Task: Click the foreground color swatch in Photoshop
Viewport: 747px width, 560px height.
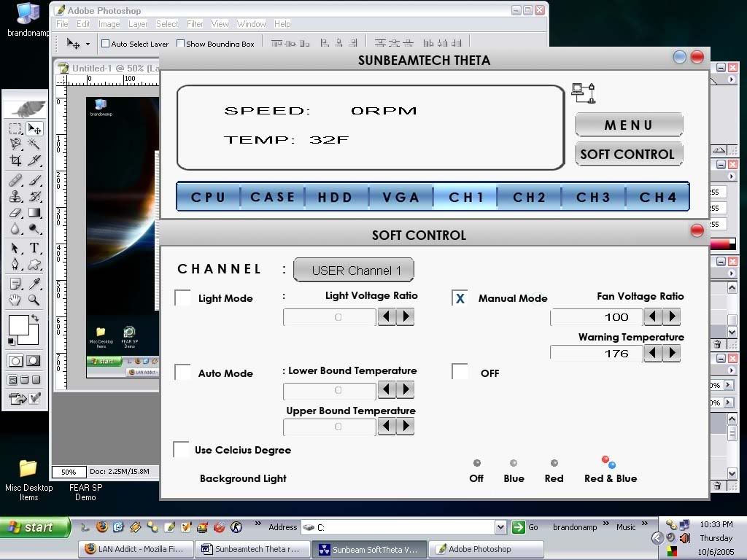Action: pos(19,326)
